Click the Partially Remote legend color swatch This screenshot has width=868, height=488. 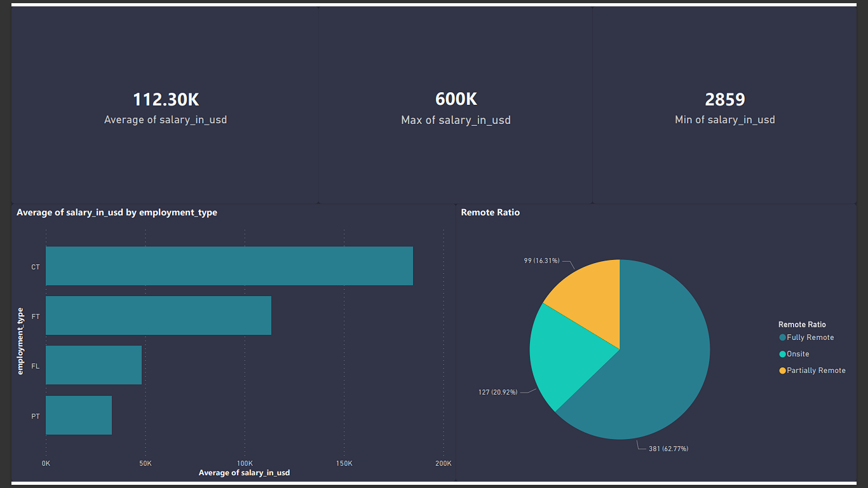(x=782, y=370)
